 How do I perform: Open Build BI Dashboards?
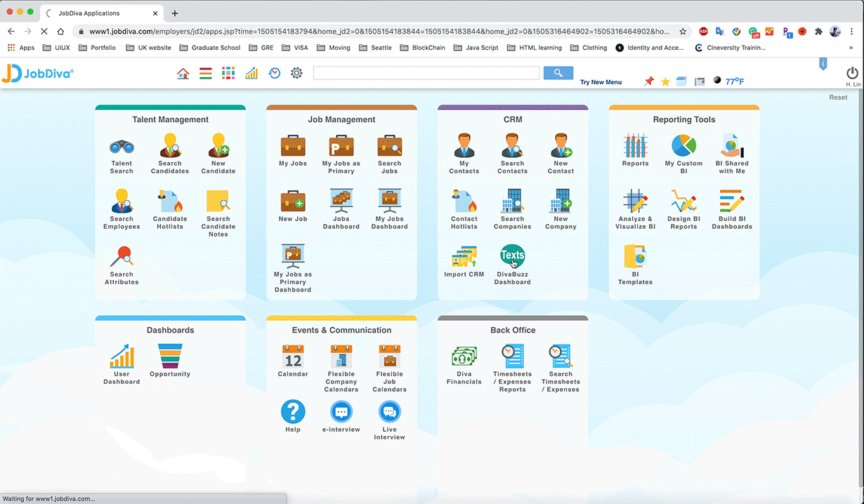click(732, 201)
